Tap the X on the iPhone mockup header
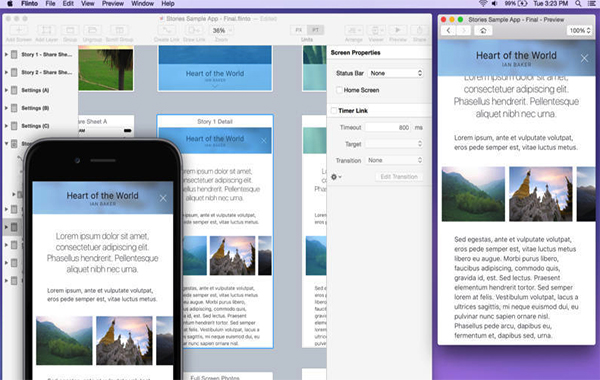Viewport: 600px width, 380px height. pos(163,198)
